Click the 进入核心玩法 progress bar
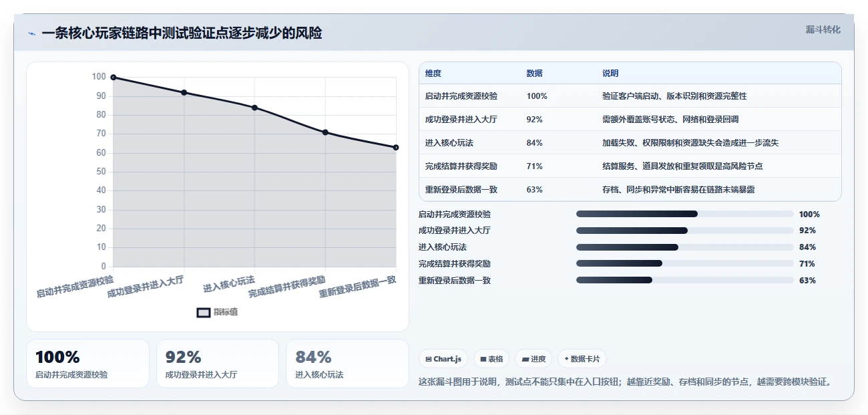The height and width of the screenshot is (415, 868). pos(684,247)
